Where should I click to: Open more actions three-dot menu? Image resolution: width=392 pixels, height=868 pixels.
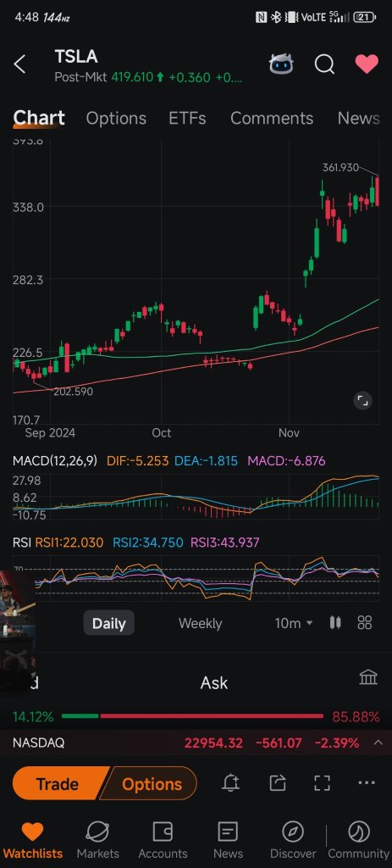(367, 782)
